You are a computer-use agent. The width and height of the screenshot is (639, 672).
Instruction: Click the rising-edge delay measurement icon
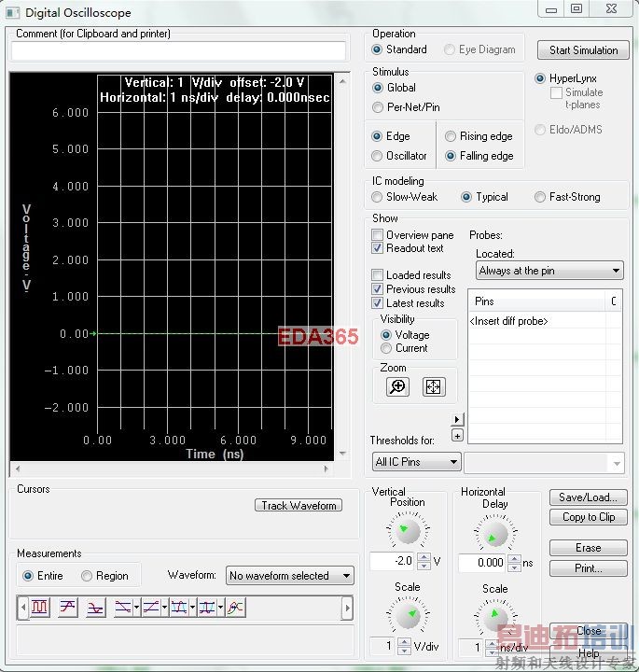[151, 607]
